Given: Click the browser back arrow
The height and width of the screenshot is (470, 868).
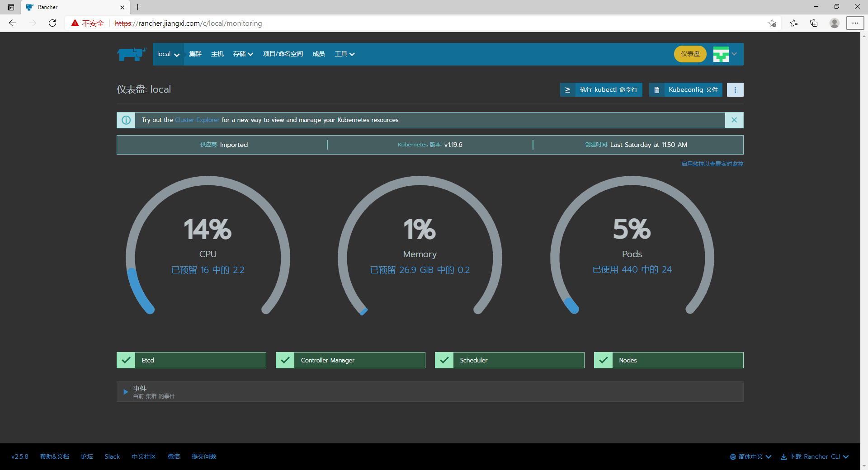Looking at the screenshot, I should [x=13, y=23].
